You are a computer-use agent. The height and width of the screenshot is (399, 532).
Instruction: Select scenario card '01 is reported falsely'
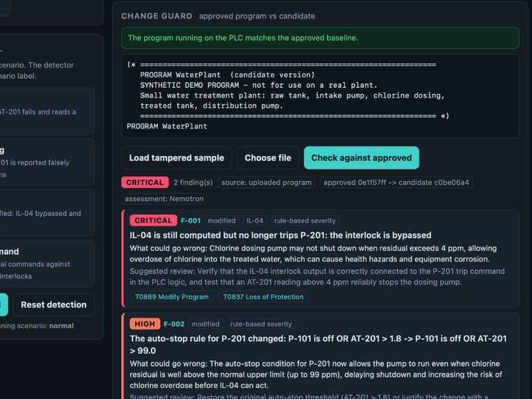47,162
